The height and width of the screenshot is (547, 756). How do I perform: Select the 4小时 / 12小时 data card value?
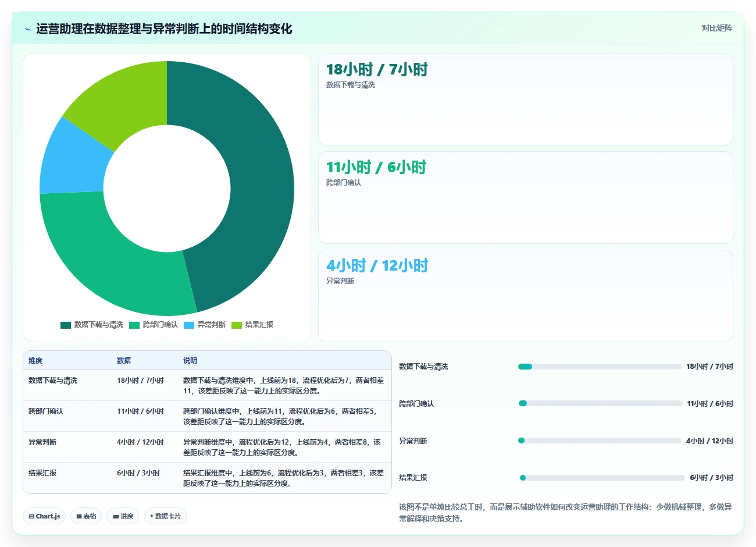tap(377, 265)
